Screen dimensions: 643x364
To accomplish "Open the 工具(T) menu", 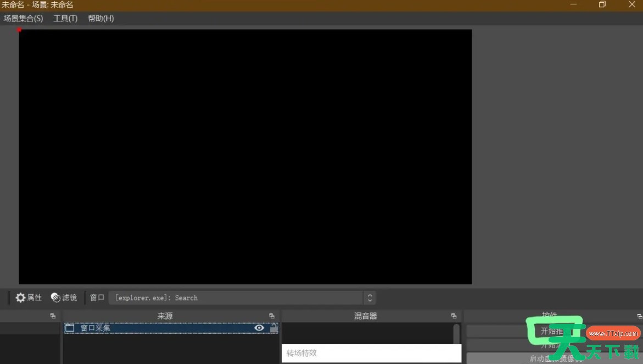I will 65,19.
